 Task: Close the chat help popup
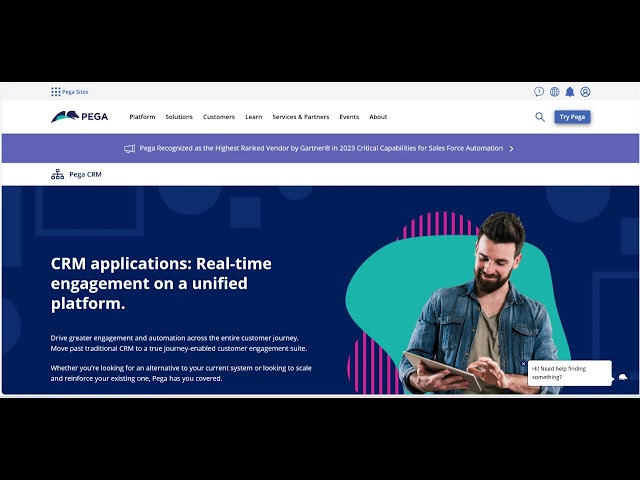click(523, 363)
